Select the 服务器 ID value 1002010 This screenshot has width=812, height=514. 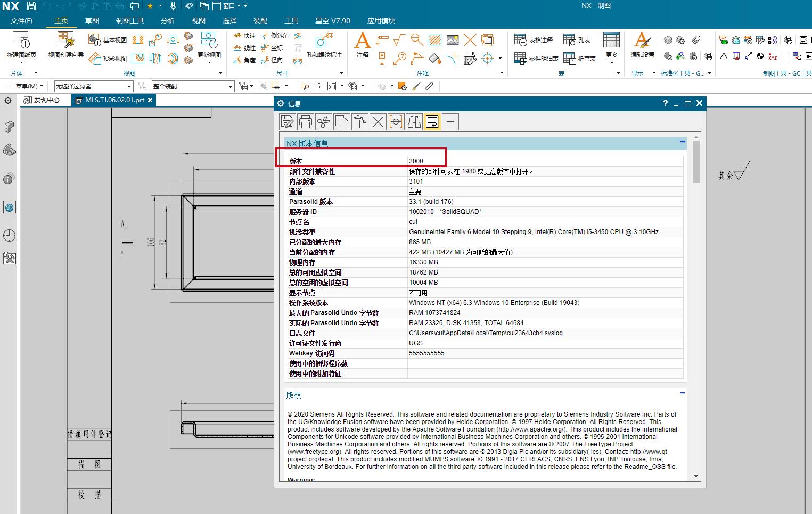[545, 212]
